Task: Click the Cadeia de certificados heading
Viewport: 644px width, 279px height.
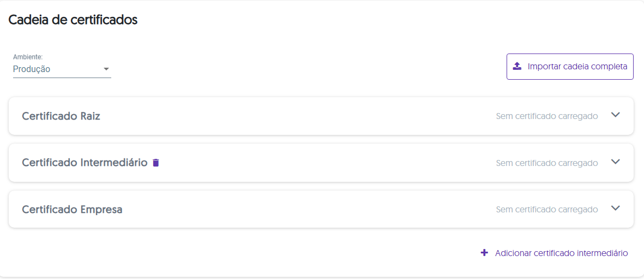Action: (x=73, y=20)
